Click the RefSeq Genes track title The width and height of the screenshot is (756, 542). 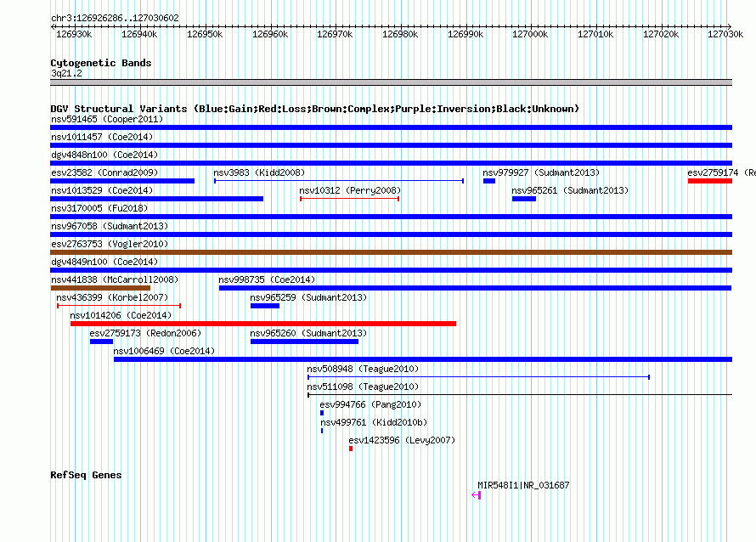(86, 475)
